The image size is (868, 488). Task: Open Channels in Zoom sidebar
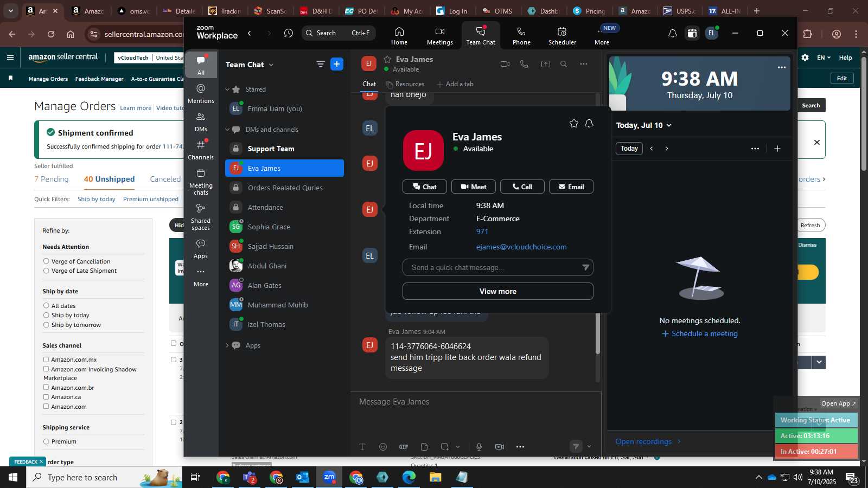(x=201, y=150)
